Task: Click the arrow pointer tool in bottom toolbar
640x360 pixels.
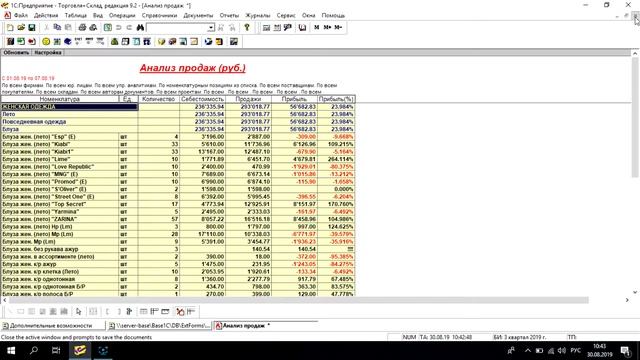Action: click(x=78, y=311)
